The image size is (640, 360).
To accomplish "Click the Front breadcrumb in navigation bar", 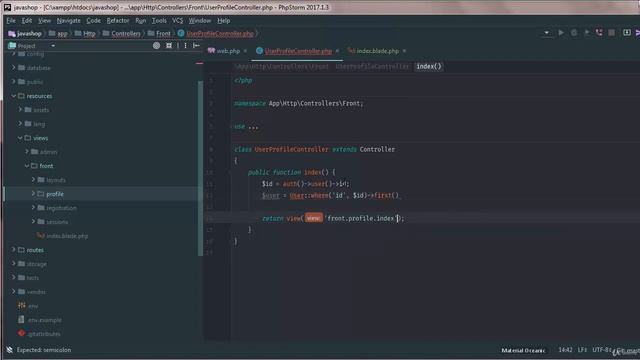I will [x=159, y=33].
